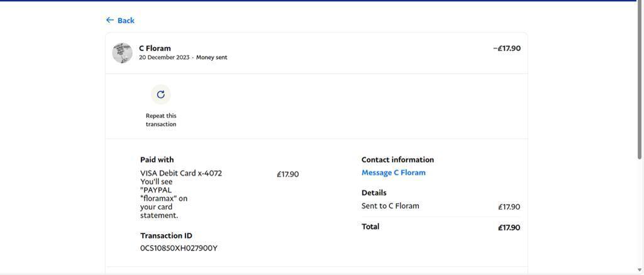Viewport: 644px width, 275px height.
Task: Click the "20 December 2023" date text
Action: tap(164, 58)
